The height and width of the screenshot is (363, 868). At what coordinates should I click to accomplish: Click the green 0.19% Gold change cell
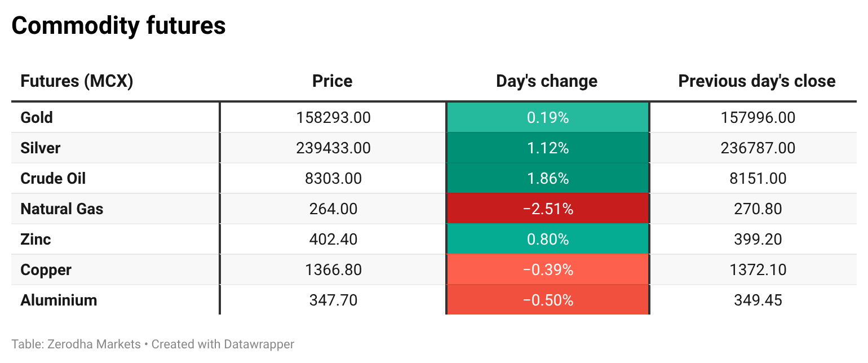(548, 118)
